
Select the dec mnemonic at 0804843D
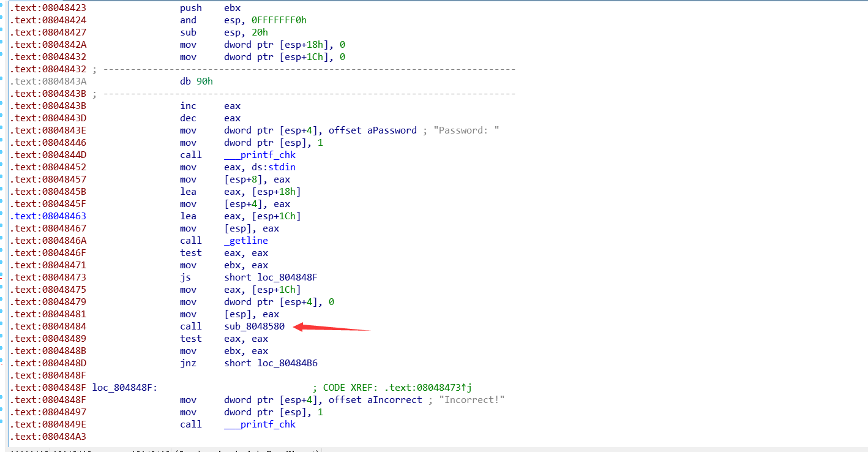[x=189, y=118]
